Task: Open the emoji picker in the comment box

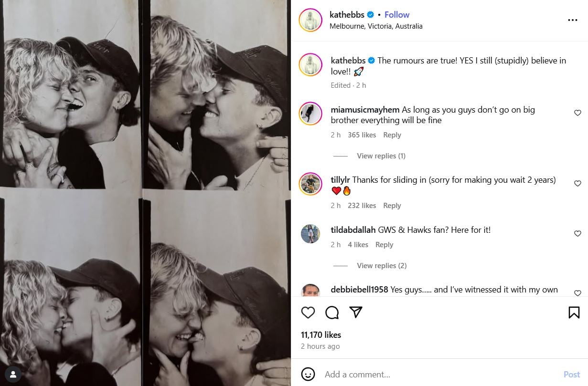Action: point(309,375)
